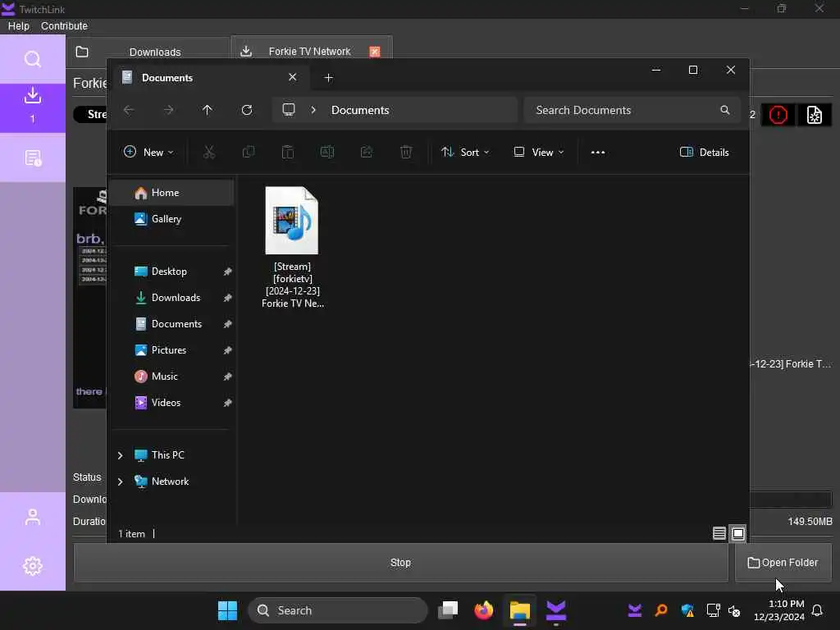Expand the This PC tree node
Viewport: 840px width, 630px height.
pyautogui.click(x=120, y=455)
